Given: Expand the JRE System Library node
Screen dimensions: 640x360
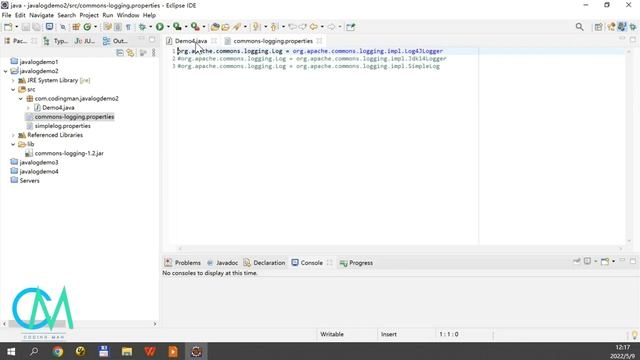Looking at the screenshot, I should (x=13, y=80).
